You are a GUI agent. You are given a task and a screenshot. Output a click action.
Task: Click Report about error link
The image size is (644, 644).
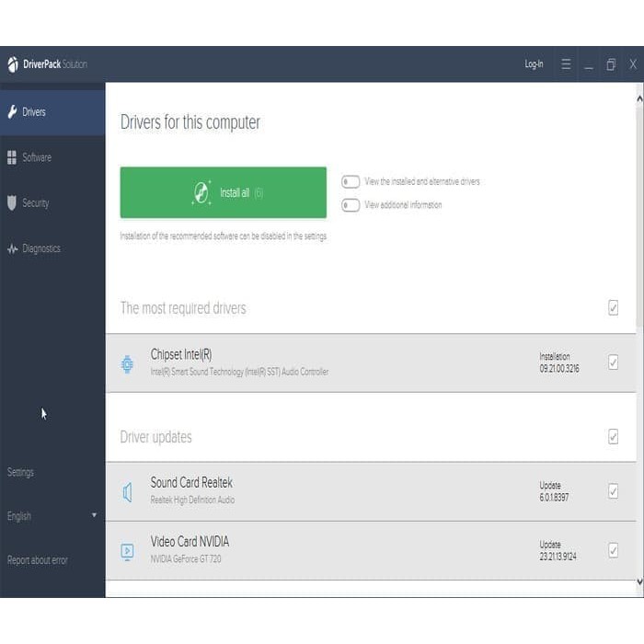38,559
